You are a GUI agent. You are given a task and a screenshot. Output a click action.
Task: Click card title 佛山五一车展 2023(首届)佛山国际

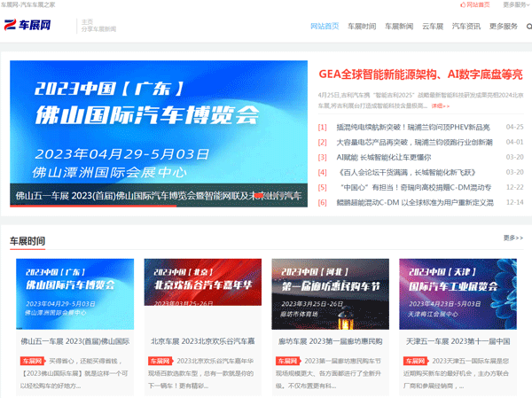point(75,341)
